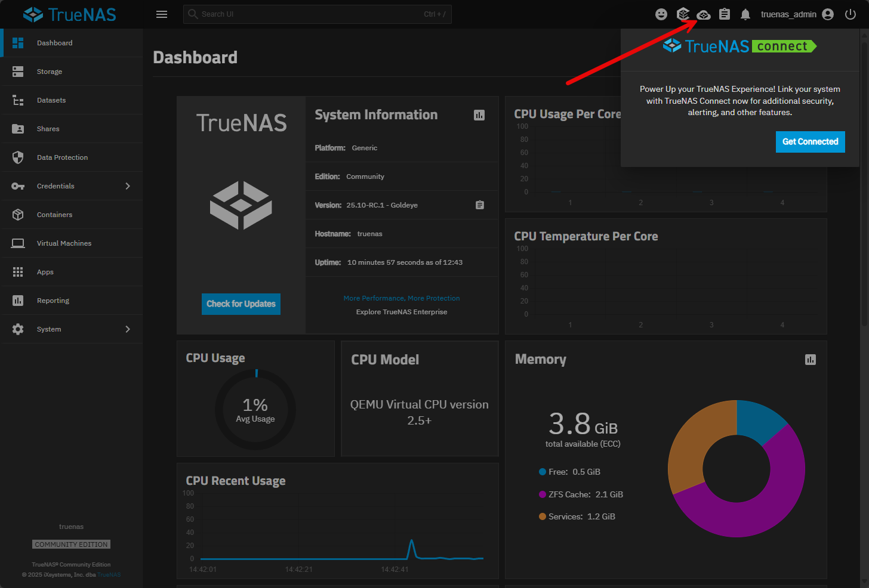This screenshot has width=869, height=588.
Task: Open the Memory widget reports icon
Action: 811,360
